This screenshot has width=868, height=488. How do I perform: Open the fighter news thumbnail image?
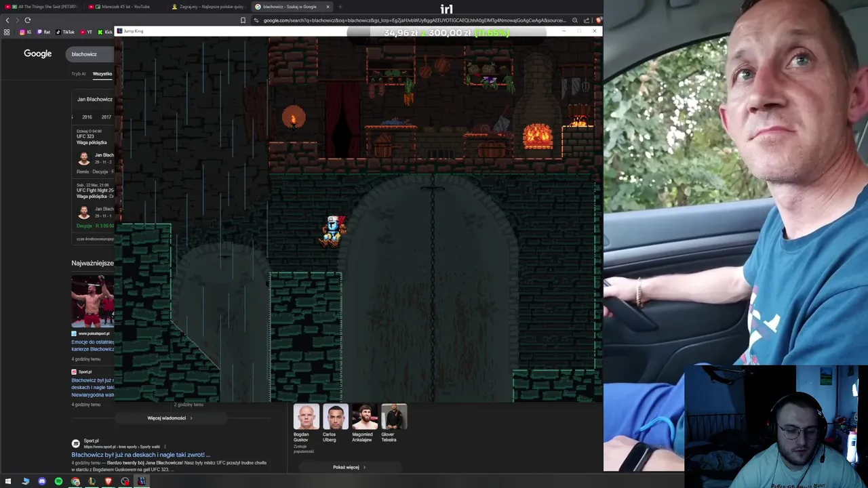pos(92,301)
